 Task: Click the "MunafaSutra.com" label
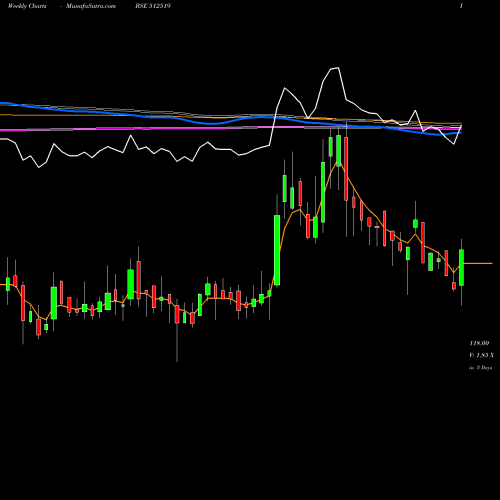(91, 6)
